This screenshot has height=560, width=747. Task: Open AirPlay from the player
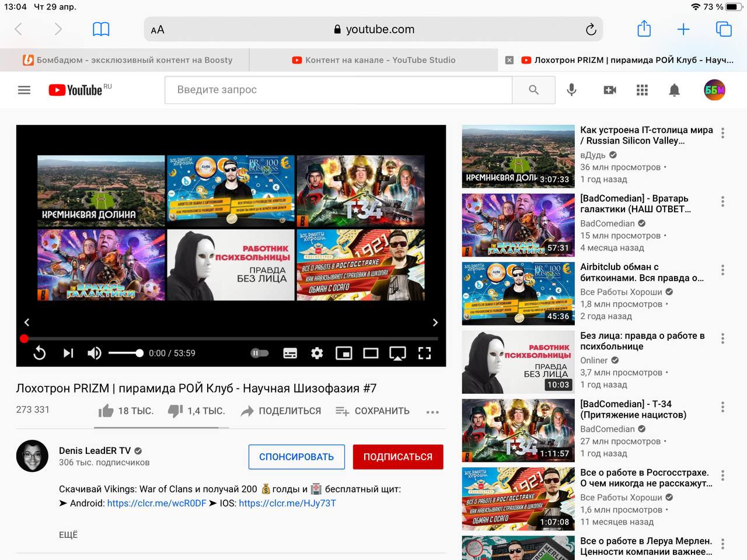397,353
